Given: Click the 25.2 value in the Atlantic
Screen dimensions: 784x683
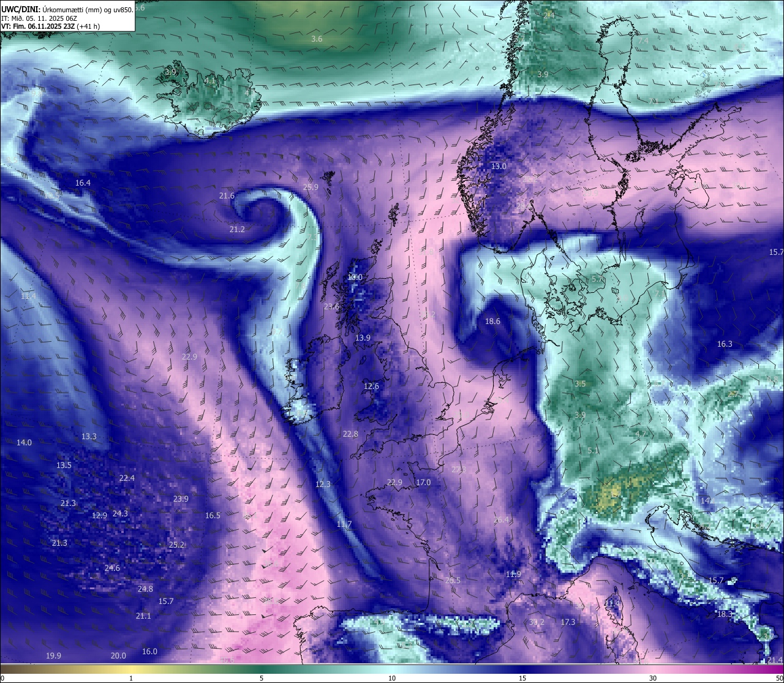Looking at the screenshot, I should 176,545.
